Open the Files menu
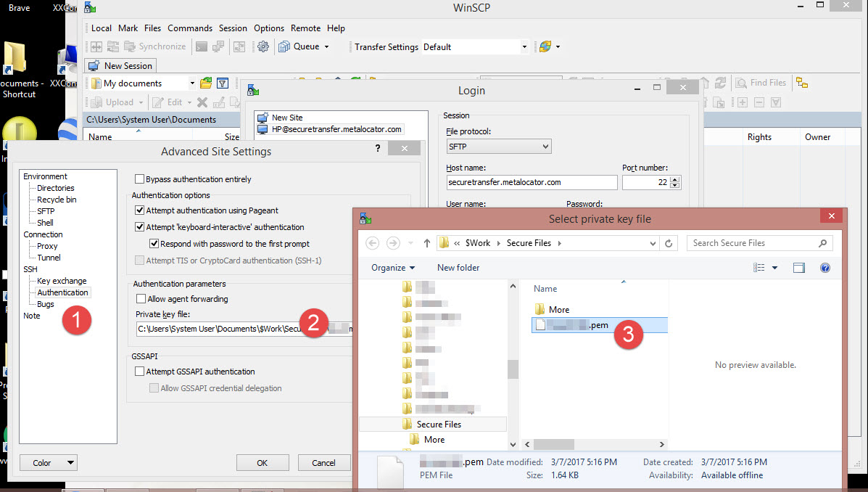Viewport: 868px width, 492px height. (x=152, y=28)
